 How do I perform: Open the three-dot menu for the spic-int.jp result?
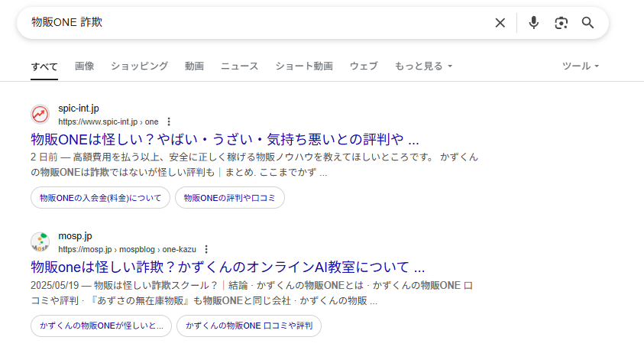click(x=169, y=122)
